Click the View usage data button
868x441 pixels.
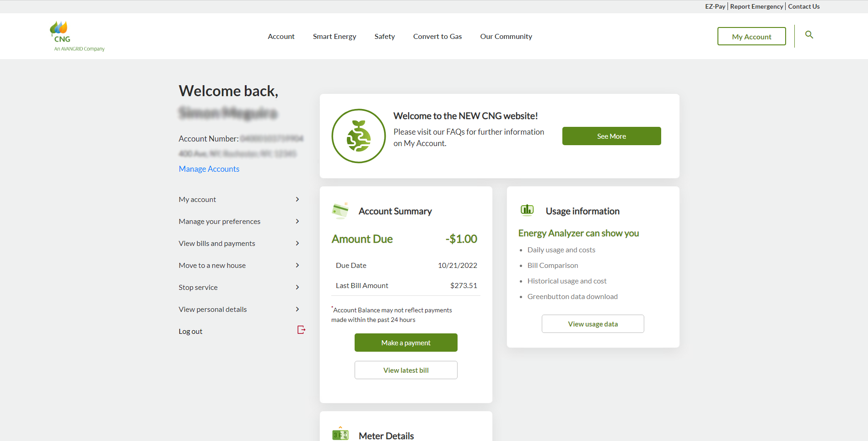[x=593, y=324]
